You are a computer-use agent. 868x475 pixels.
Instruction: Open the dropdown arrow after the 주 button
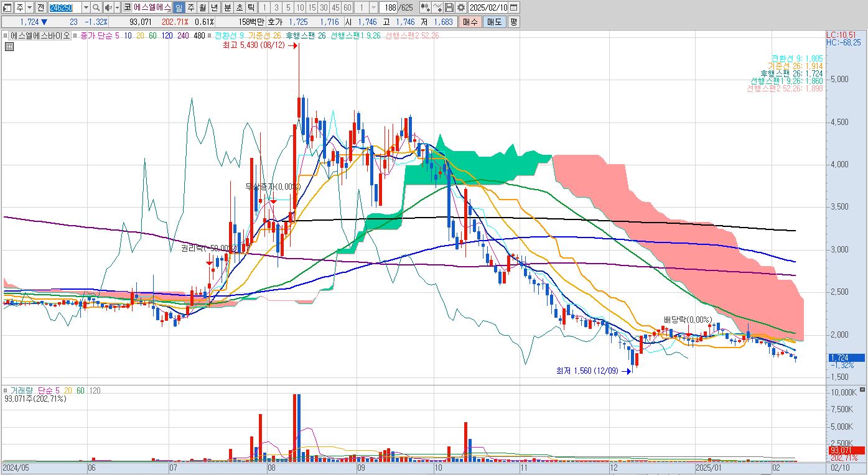[x=30, y=7]
